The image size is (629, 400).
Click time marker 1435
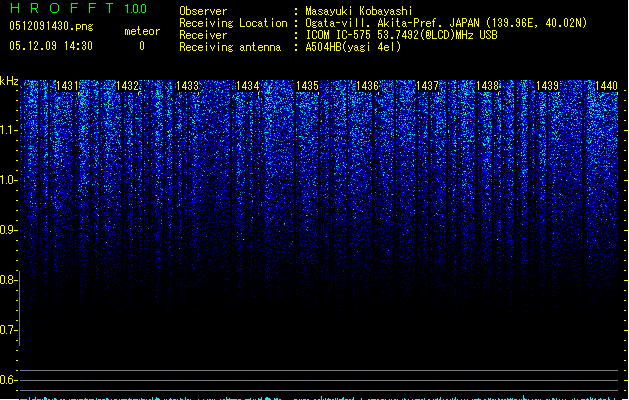(307, 86)
